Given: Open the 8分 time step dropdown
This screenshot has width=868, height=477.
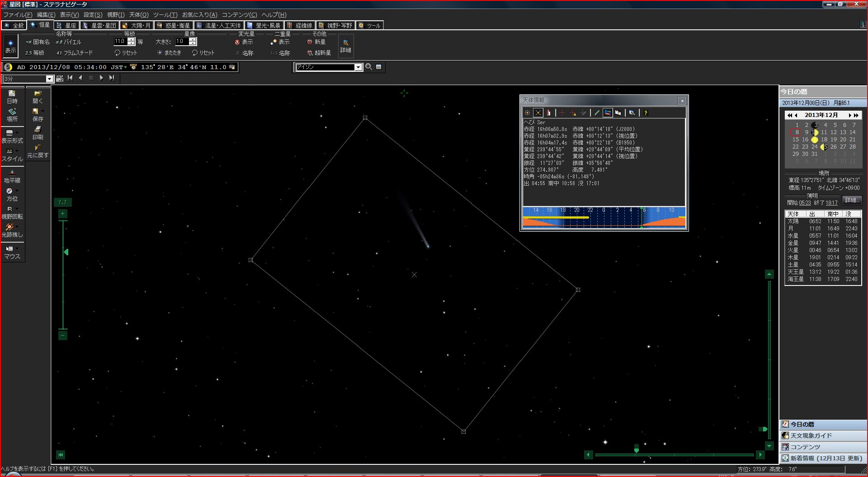Looking at the screenshot, I should pyautogui.click(x=49, y=78).
